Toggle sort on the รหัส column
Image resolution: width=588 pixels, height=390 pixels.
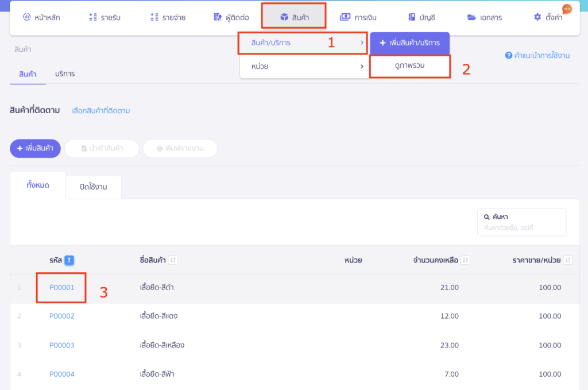69,260
